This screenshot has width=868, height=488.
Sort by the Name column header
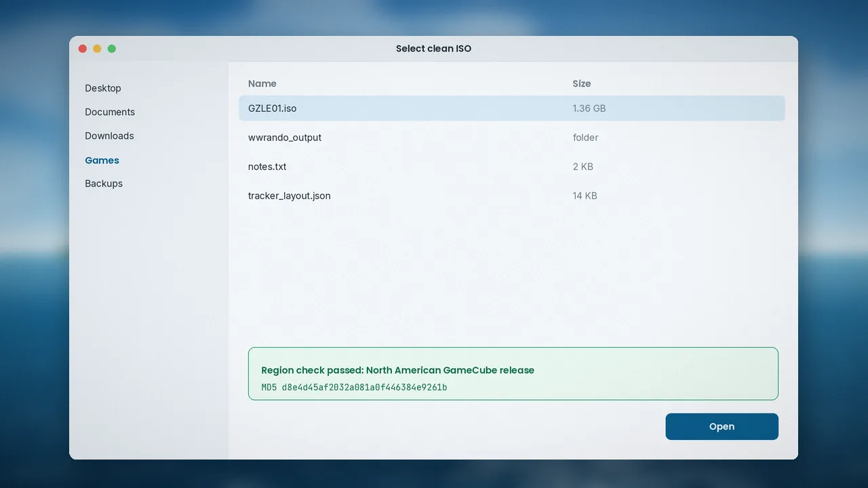tap(262, 83)
